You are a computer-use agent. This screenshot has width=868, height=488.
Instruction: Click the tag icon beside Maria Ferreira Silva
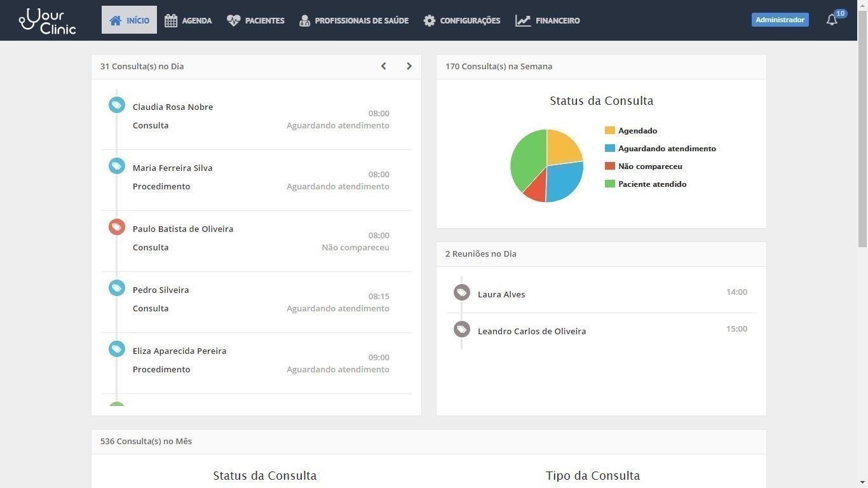pos(116,166)
